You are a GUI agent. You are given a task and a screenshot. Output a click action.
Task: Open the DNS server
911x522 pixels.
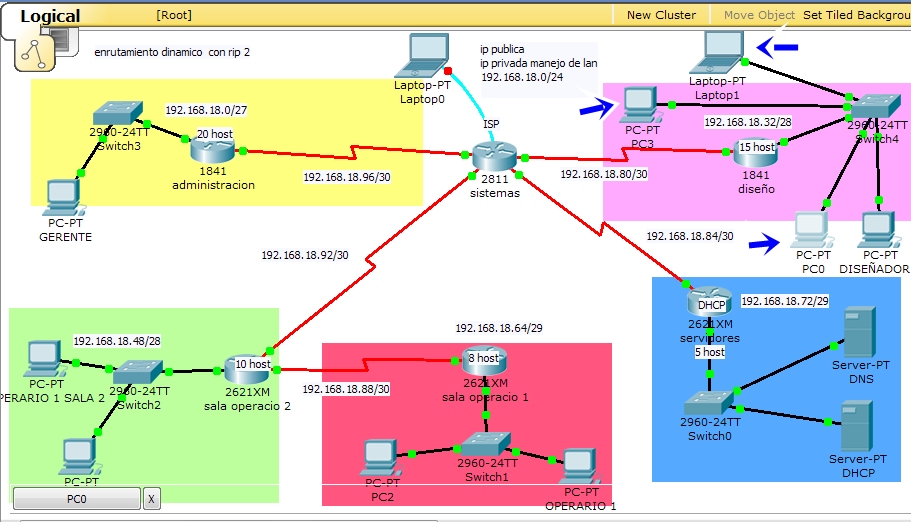pos(859,332)
